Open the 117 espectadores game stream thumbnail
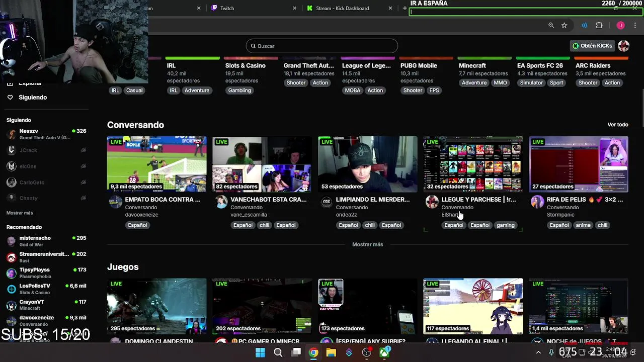The width and height of the screenshot is (644, 362). (473, 306)
